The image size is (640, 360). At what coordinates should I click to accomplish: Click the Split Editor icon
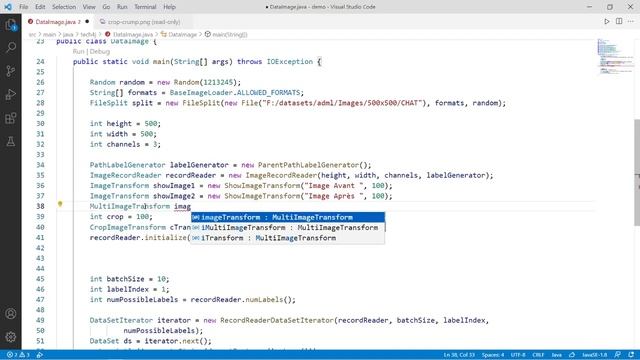click(619, 22)
